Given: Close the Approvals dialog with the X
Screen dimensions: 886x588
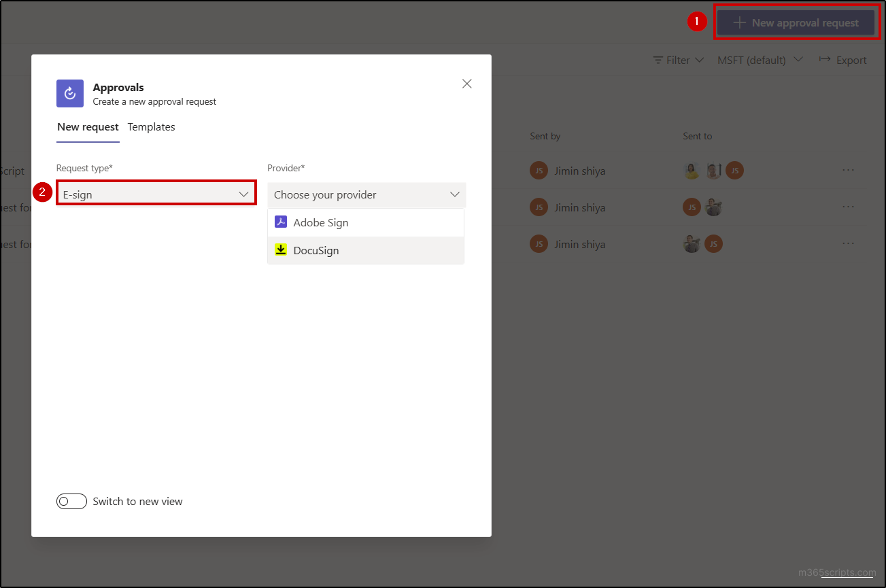Looking at the screenshot, I should (x=466, y=84).
